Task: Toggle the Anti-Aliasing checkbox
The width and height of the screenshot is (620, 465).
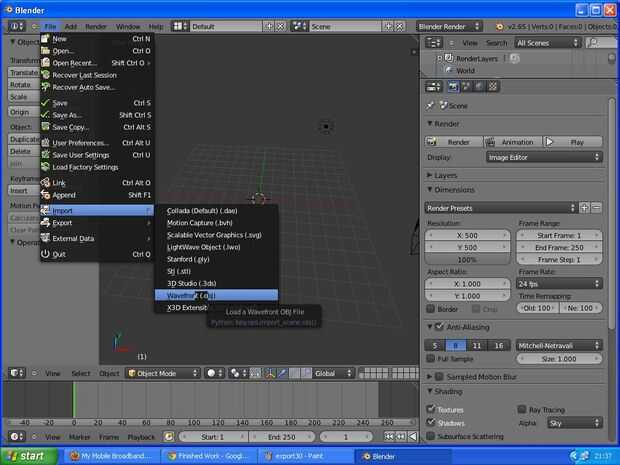Action: (x=439, y=327)
